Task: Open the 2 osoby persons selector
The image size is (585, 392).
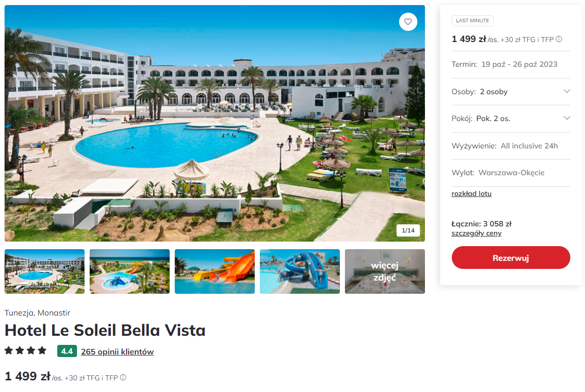Action: tap(511, 92)
